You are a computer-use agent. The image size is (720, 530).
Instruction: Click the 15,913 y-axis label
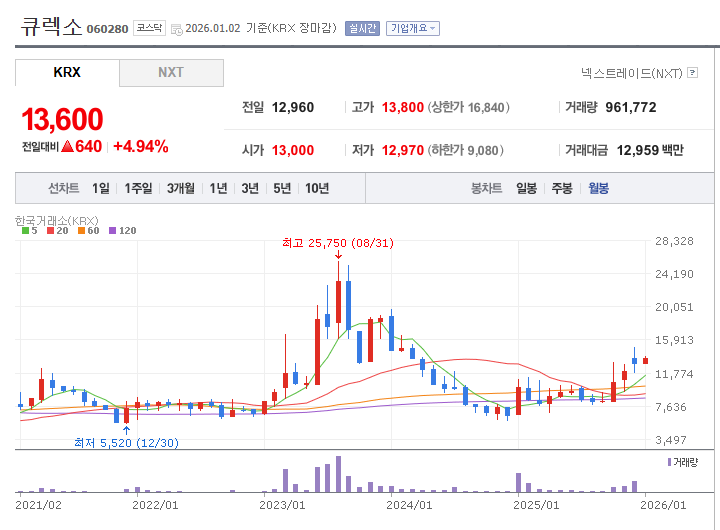[x=674, y=340]
